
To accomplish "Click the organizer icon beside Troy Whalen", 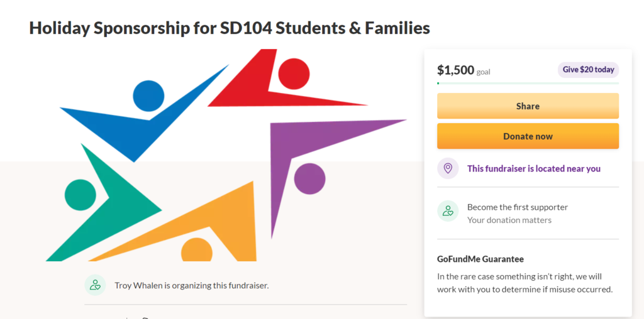I will (96, 285).
